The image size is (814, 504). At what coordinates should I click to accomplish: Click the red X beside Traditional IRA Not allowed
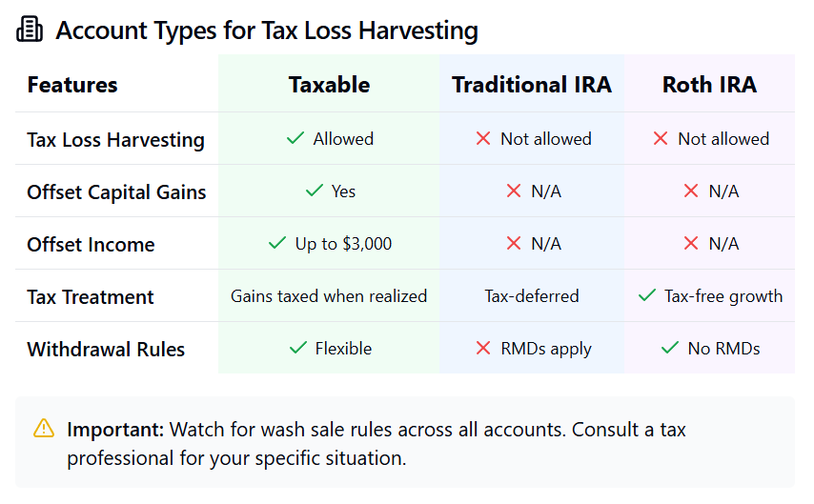[x=483, y=139]
